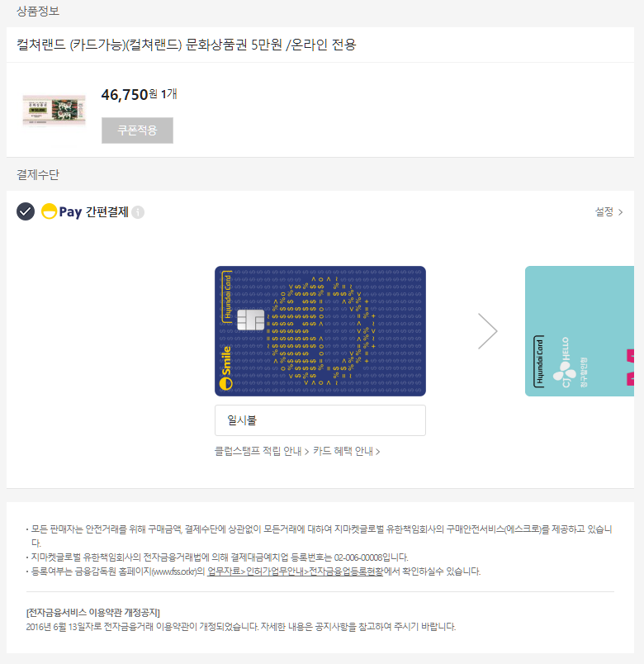This screenshot has height=664, width=644.
Task: Click the Hyundai Card logo on teal card
Action: click(x=539, y=361)
